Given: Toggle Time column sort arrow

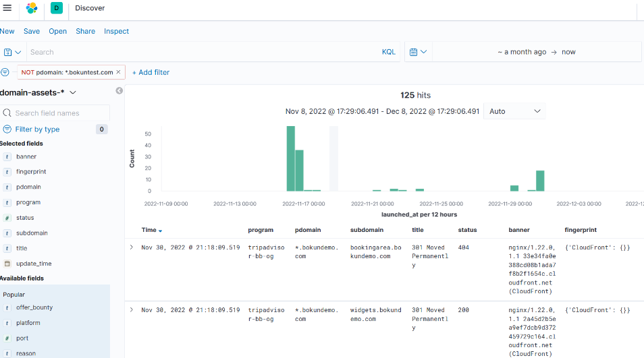Looking at the screenshot, I should 160,231.
